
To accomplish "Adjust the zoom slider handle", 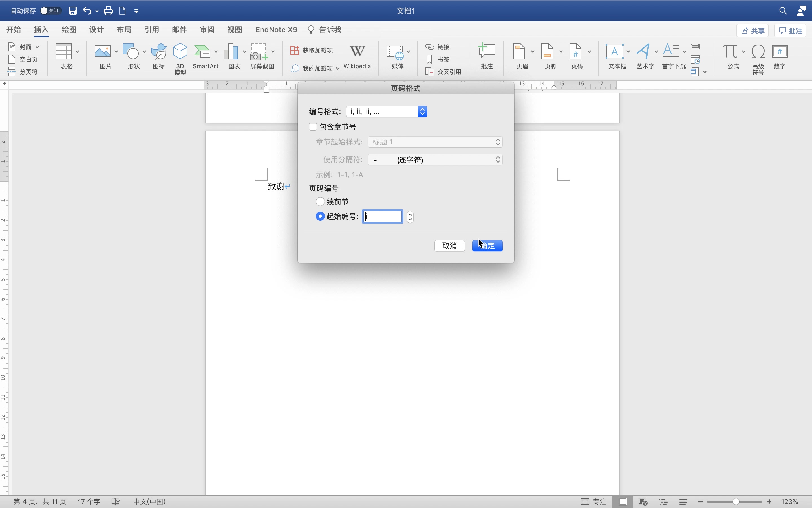I will coord(736,501).
